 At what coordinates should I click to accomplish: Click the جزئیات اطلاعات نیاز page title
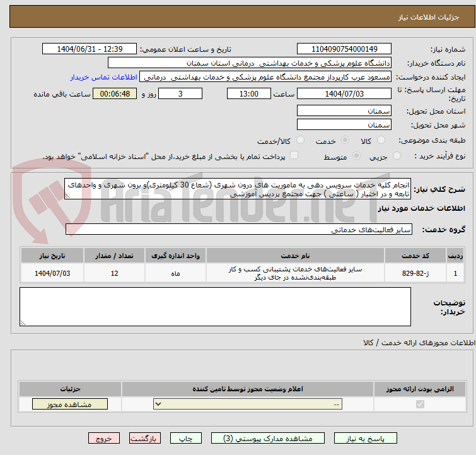[429, 17]
